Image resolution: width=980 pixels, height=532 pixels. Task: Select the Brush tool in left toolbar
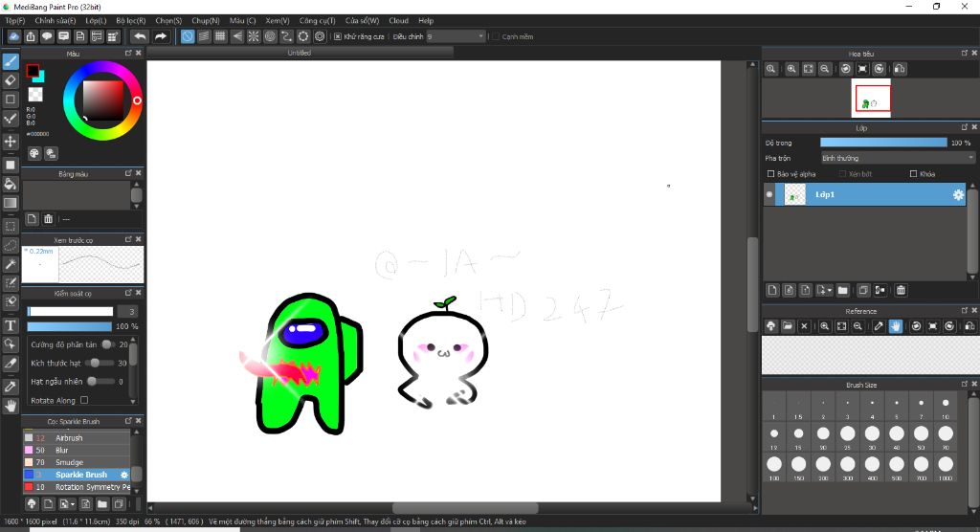(x=11, y=61)
